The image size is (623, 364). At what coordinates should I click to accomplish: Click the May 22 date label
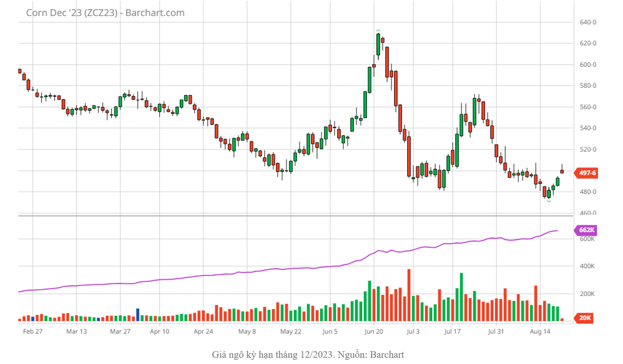pyautogui.click(x=291, y=331)
